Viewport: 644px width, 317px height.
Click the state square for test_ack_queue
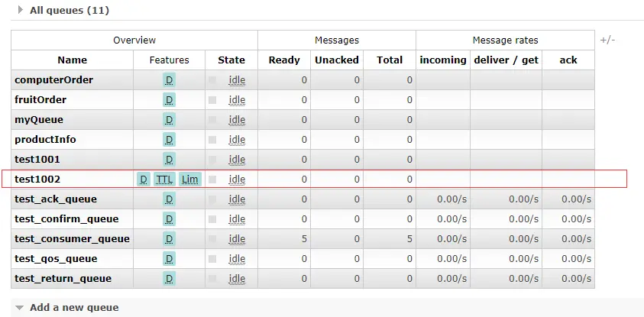pos(212,199)
